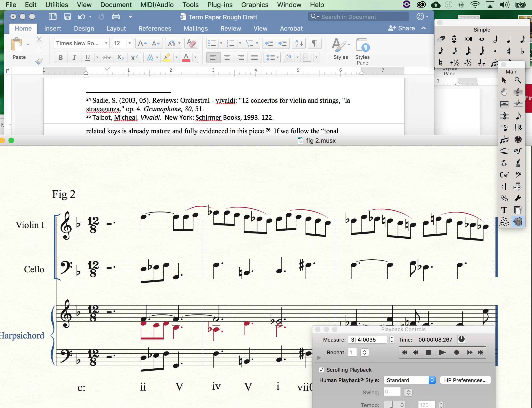Toggle Italic formatting in Word ribbon
This screenshot has height=408, width=532.
tap(74, 57)
